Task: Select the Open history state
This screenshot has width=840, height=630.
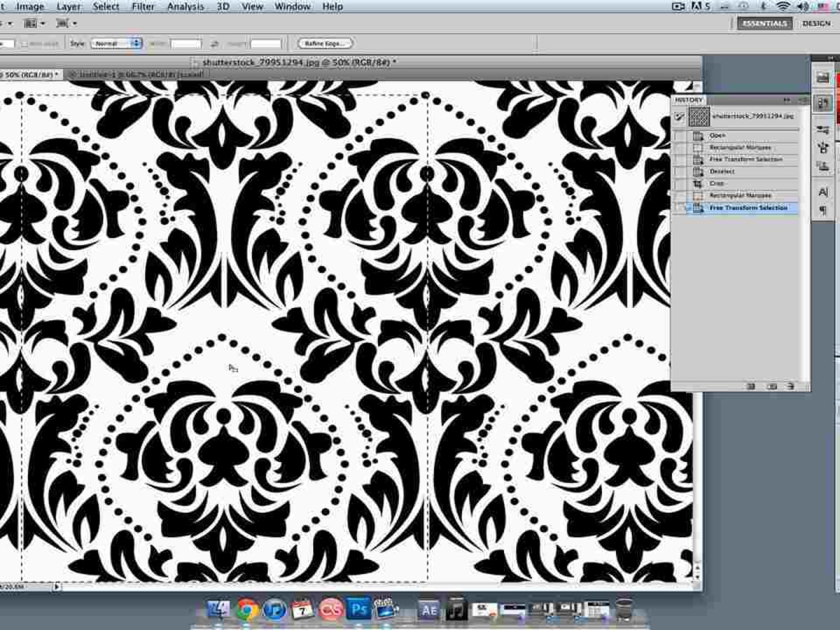Action: coord(743,136)
